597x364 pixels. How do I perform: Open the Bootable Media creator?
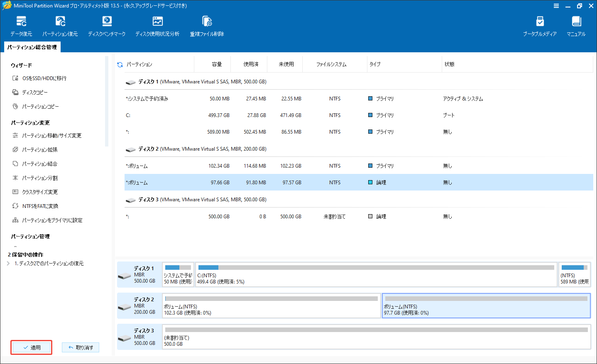(540, 26)
